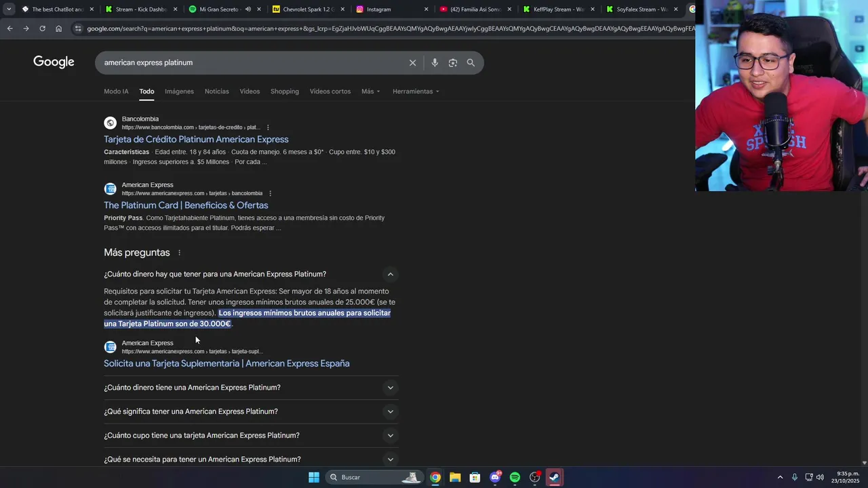Open Discord from the taskbar
The height and width of the screenshot is (488, 868).
click(x=495, y=477)
